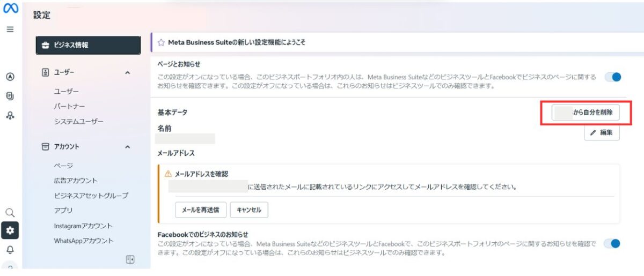Click the star icon beside Meta Business Suite banner
This screenshot has width=644, height=276.
[x=161, y=42]
